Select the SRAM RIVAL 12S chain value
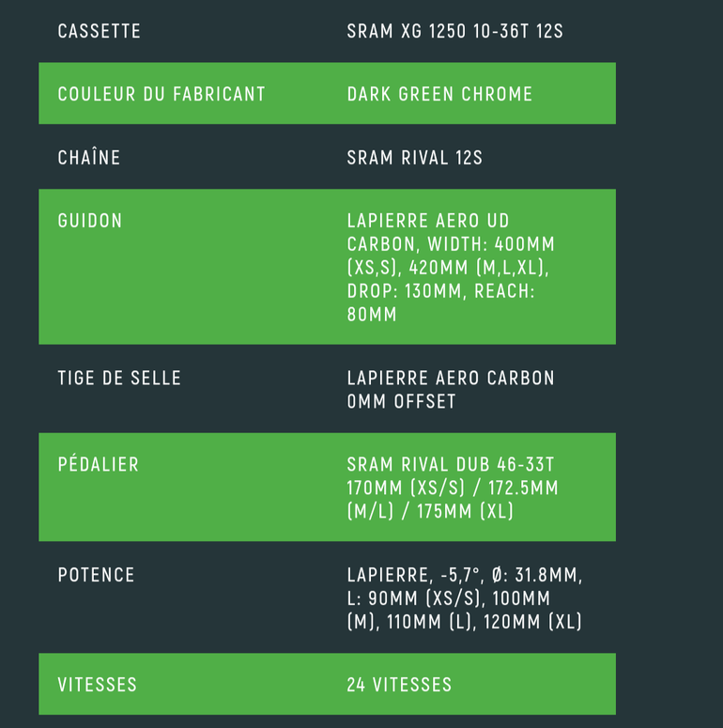 (x=414, y=158)
